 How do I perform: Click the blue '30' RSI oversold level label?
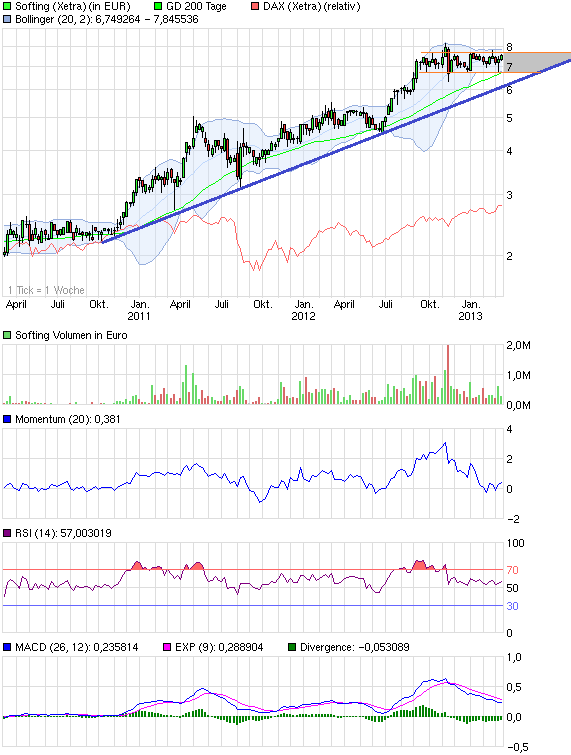coord(512,606)
